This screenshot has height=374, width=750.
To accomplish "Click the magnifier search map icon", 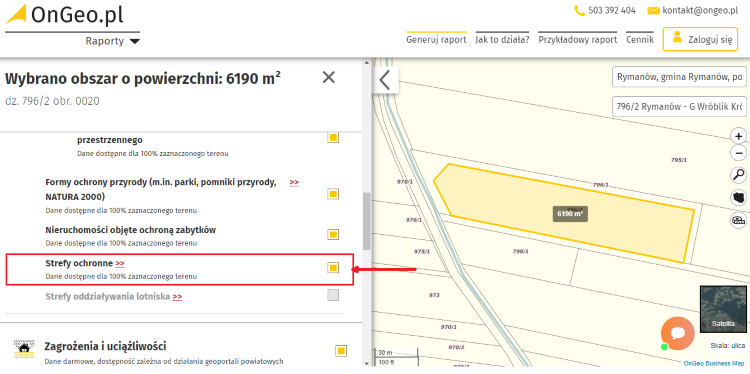I will 739,175.
